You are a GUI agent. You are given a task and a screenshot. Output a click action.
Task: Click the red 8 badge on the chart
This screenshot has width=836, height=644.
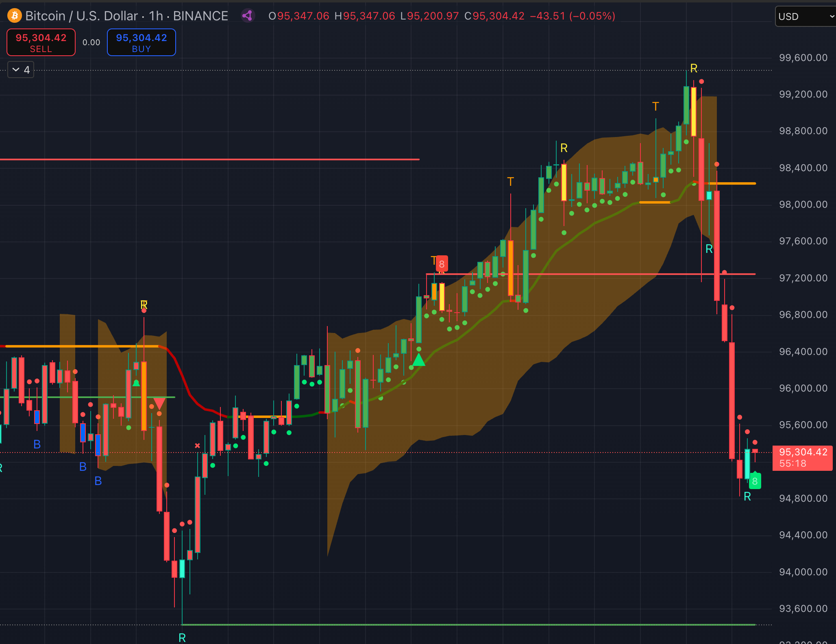[442, 264]
